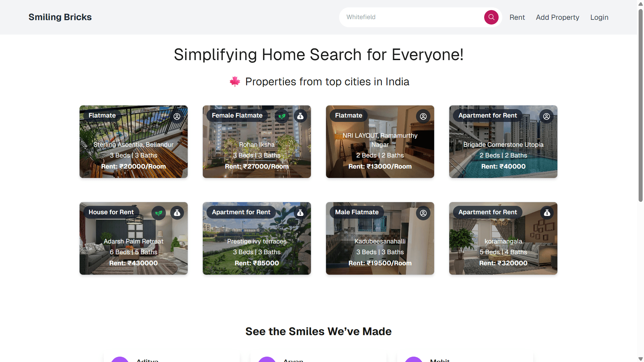This screenshot has height=362, width=644.
Task: Click user icon on Kadubeesanahalli card
Action: point(423,213)
